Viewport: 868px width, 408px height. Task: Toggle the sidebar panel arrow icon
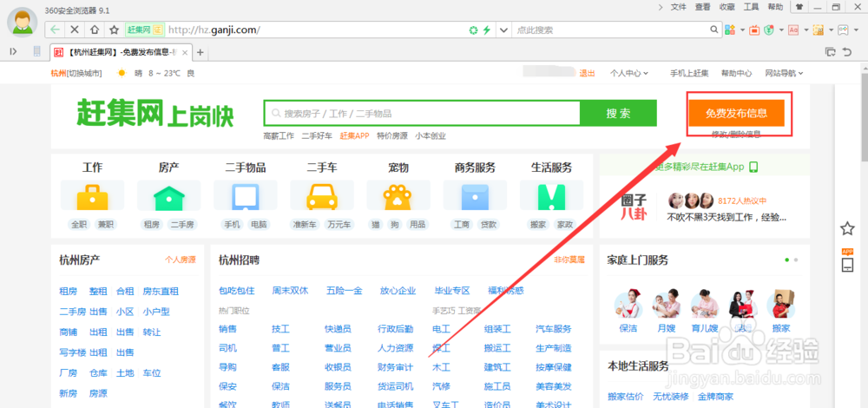[13, 51]
